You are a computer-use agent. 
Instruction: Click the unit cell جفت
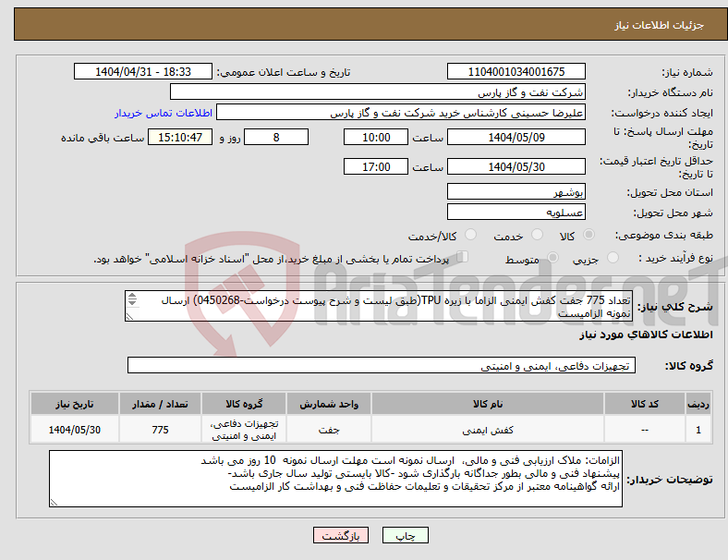[x=329, y=430]
